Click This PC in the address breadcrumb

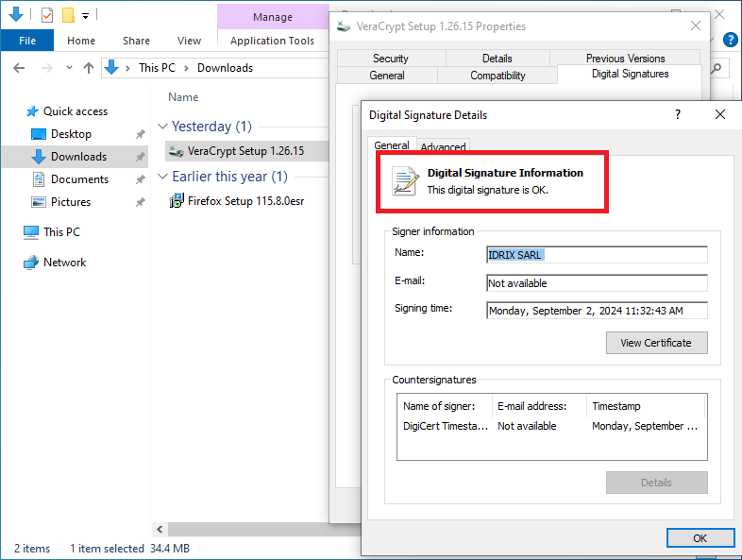(x=157, y=68)
